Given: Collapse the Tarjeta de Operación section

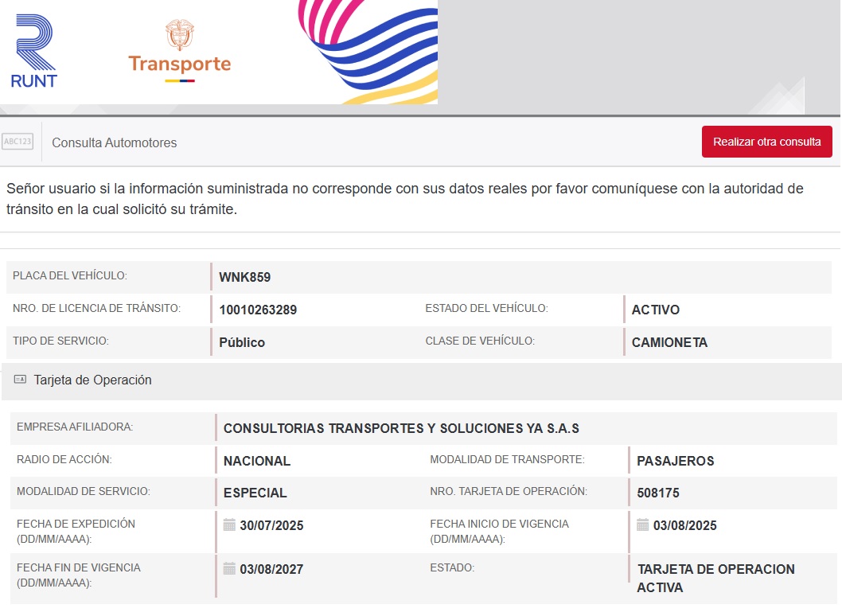Looking at the screenshot, I should (92, 380).
